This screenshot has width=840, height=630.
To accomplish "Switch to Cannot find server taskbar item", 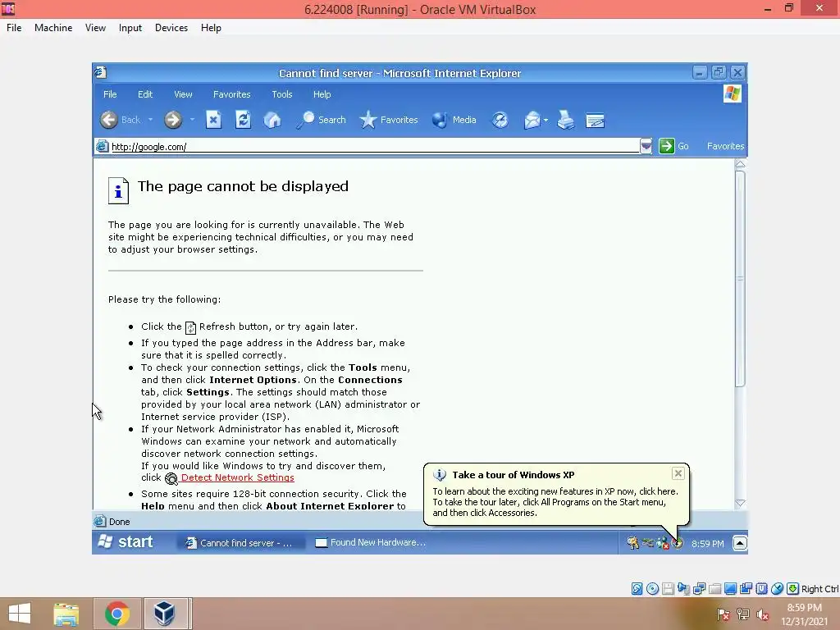I will [x=240, y=543].
